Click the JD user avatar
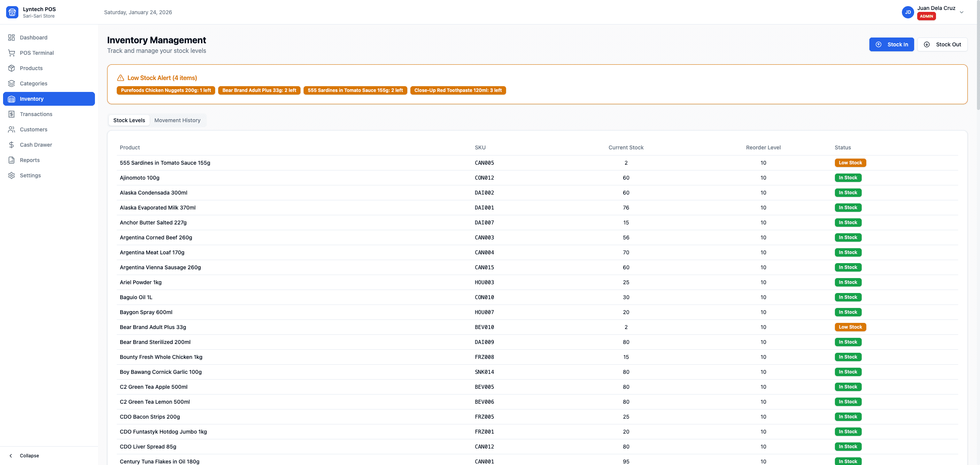The width and height of the screenshot is (980, 465). pos(908,12)
